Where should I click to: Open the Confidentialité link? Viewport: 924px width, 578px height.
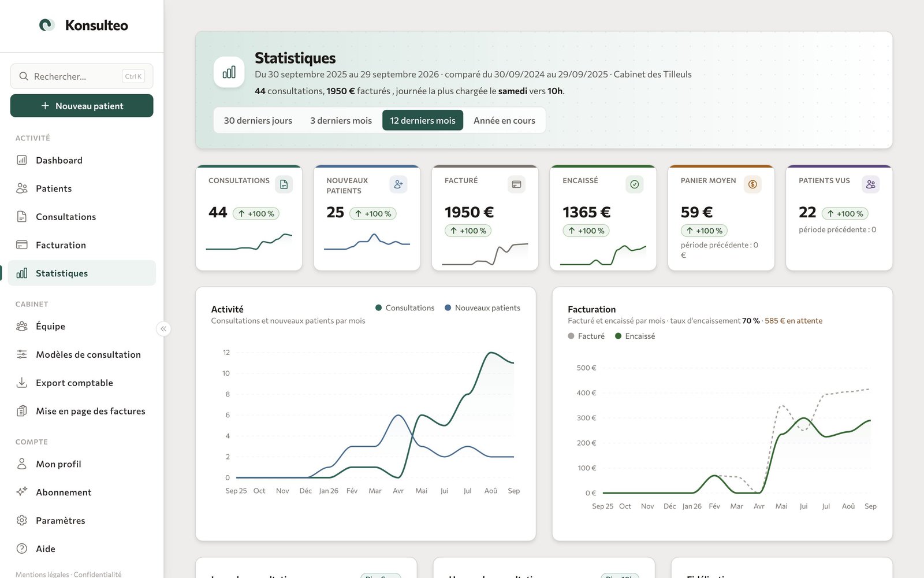click(x=98, y=575)
